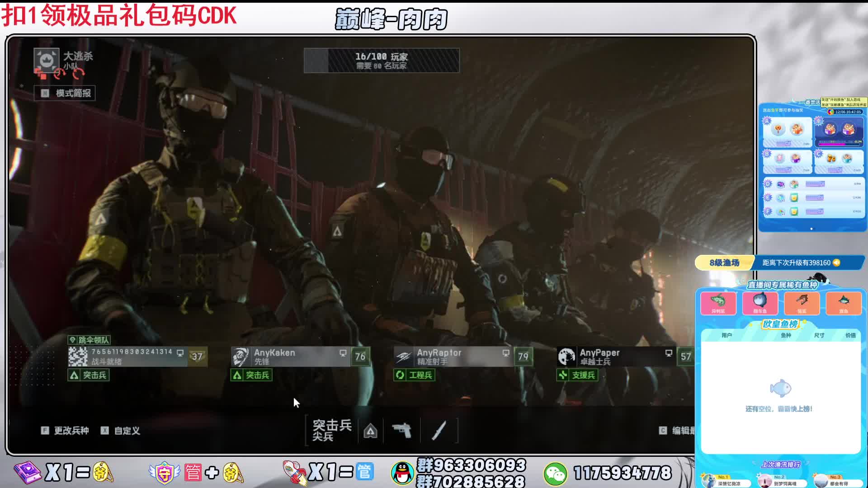Click the 跳伞领队 jump leader badge
Viewport: 868px width, 488px height.
click(89, 340)
